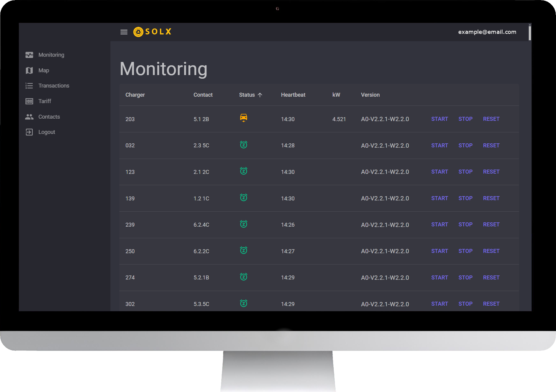The image size is (556, 392).
Task: Select contact cell 6.2.4C
Action: click(x=201, y=225)
